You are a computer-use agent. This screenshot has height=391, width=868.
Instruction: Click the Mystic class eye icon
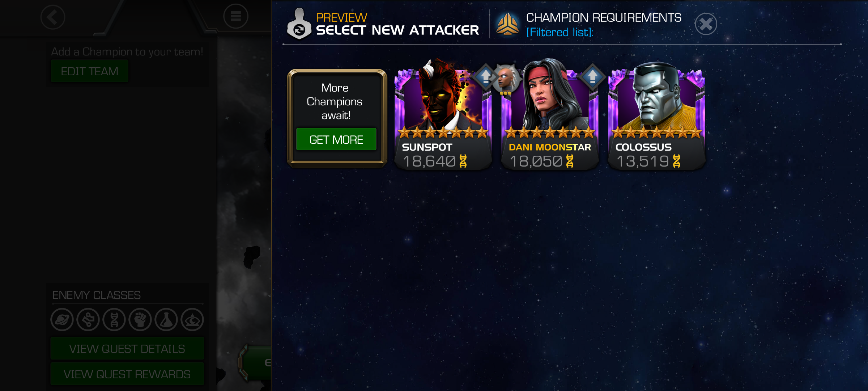192,320
